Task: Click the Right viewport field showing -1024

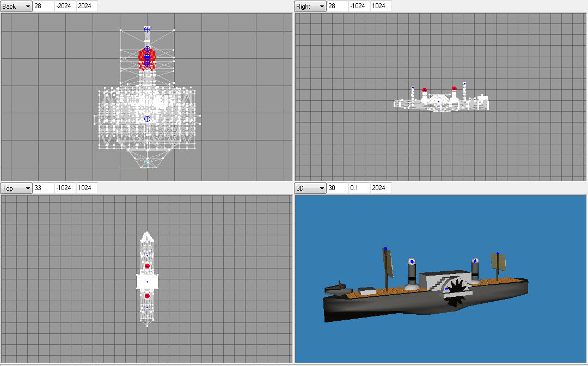Action: [359, 7]
